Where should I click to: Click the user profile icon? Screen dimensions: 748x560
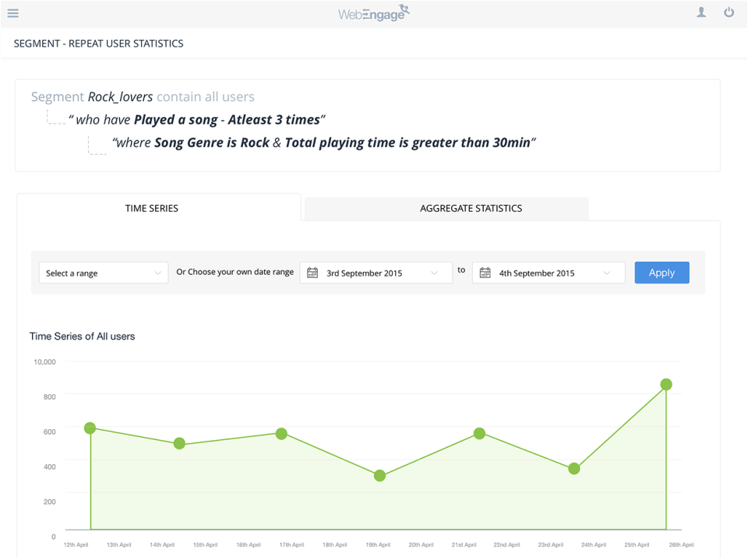(701, 12)
